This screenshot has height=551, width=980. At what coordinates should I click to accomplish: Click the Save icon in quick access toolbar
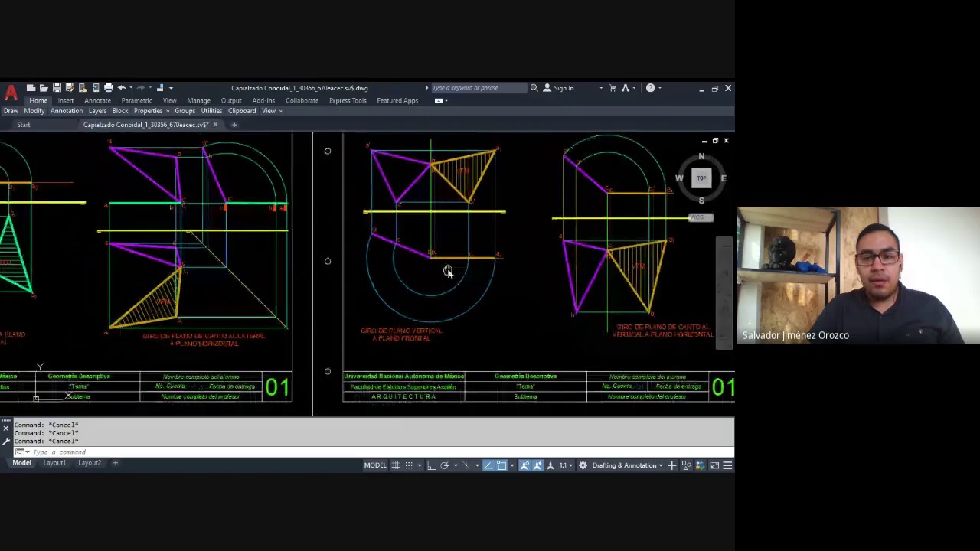click(x=57, y=88)
